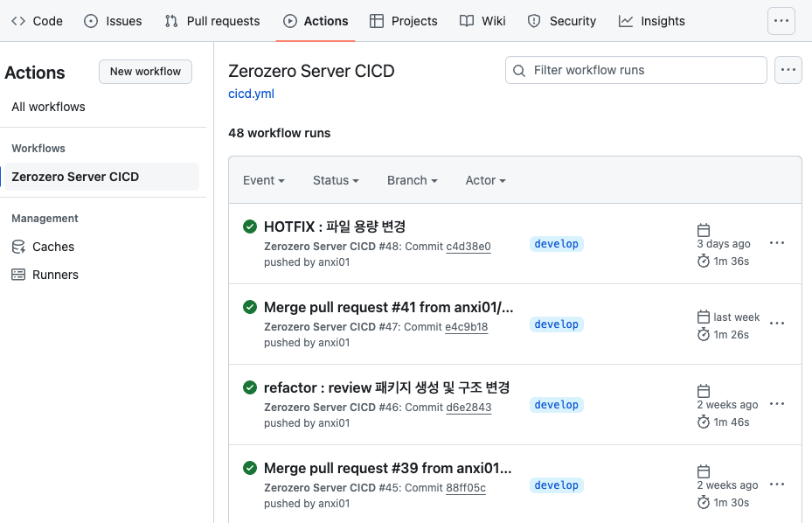Go to the Issues tab
The image size is (812, 523).
pos(113,21)
